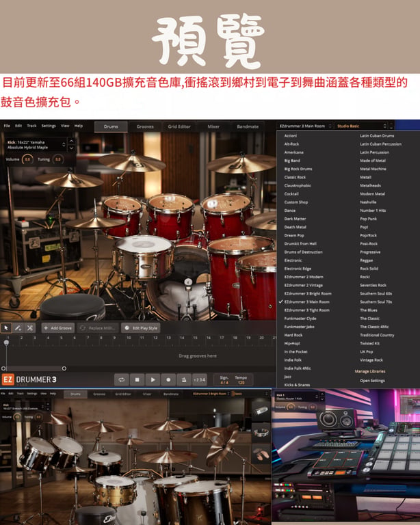This screenshot has height=525, width=420.
Task: Click Manage Libraries in list
Action: click(x=370, y=371)
